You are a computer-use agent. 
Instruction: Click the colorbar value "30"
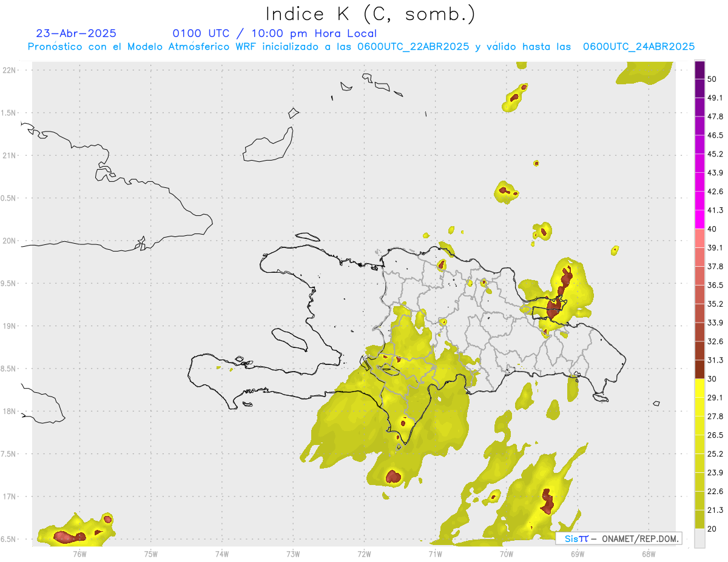tap(712, 379)
